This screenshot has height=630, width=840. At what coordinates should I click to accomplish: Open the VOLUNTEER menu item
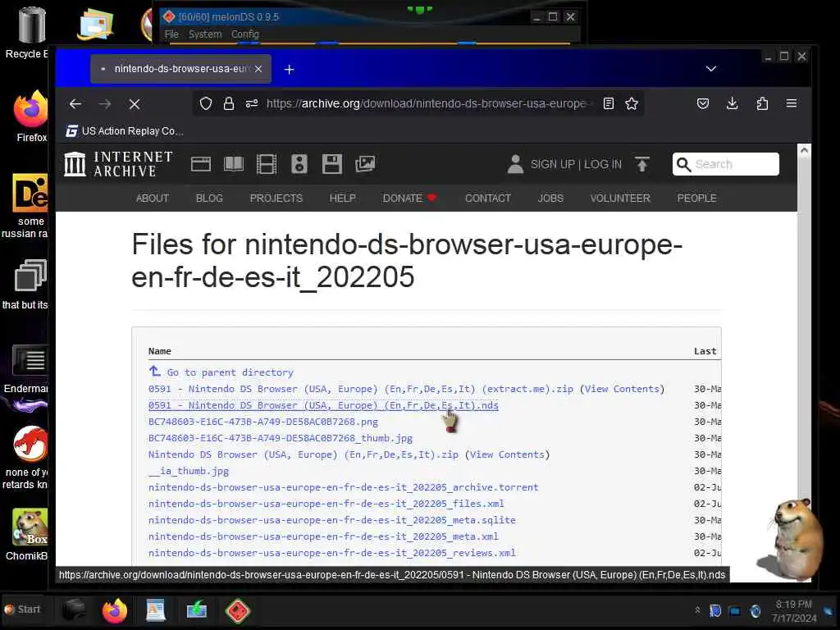point(620,199)
